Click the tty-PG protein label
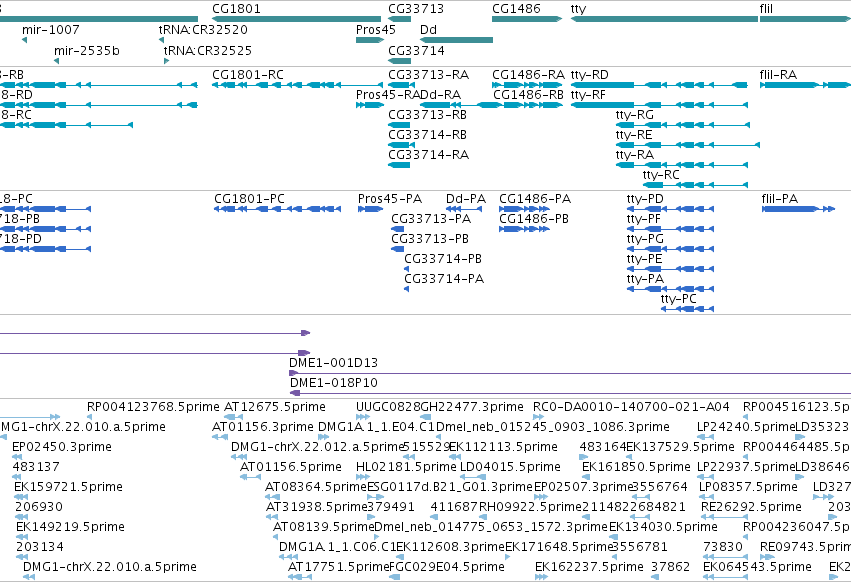Image resolution: width=851 pixels, height=582 pixels. point(645,239)
